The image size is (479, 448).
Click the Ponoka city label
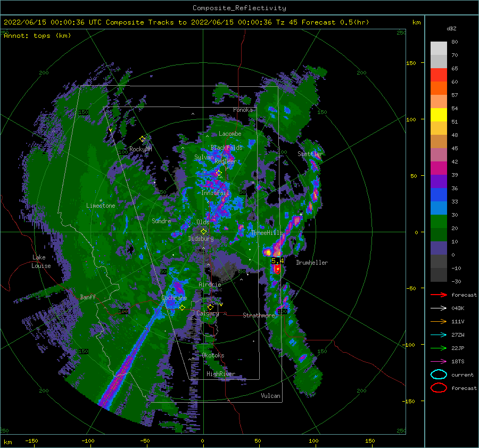pos(243,110)
